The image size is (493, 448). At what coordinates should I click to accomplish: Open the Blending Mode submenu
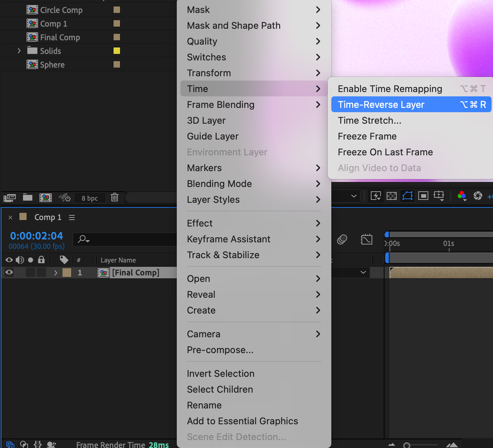point(254,184)
